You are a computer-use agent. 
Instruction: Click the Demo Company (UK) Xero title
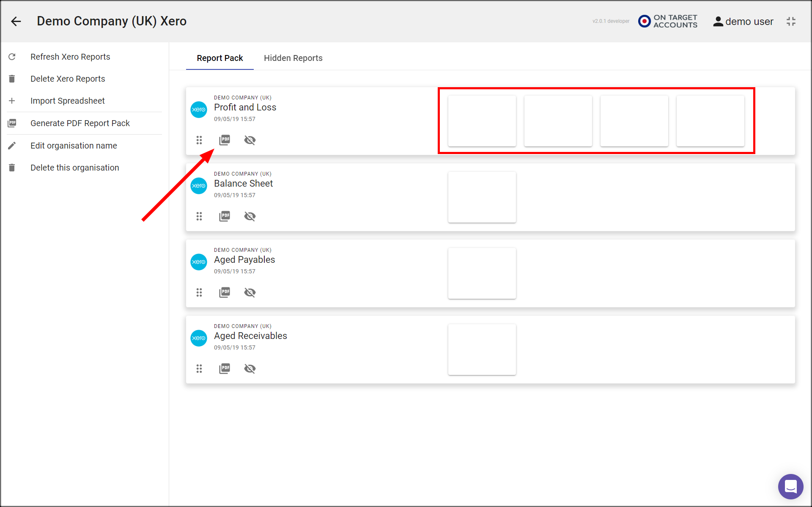pyautogui.click(x=112, y=21)
